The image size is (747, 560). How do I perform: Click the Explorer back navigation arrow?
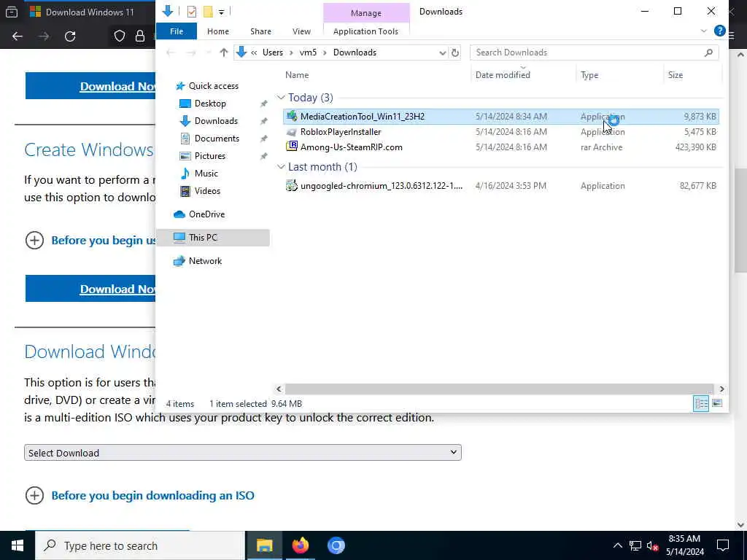point(171,52)
